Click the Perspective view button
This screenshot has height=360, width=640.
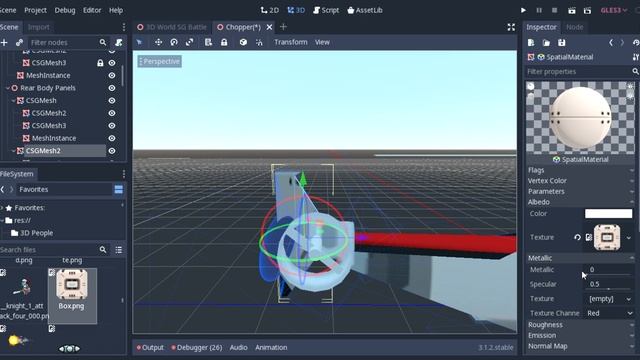click(160, 62)
